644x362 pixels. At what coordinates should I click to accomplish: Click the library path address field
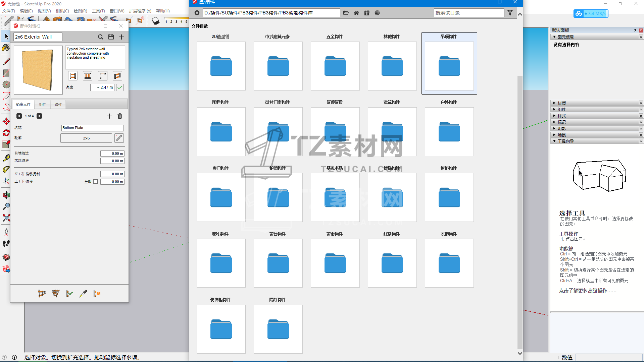[x=271, y=13]
